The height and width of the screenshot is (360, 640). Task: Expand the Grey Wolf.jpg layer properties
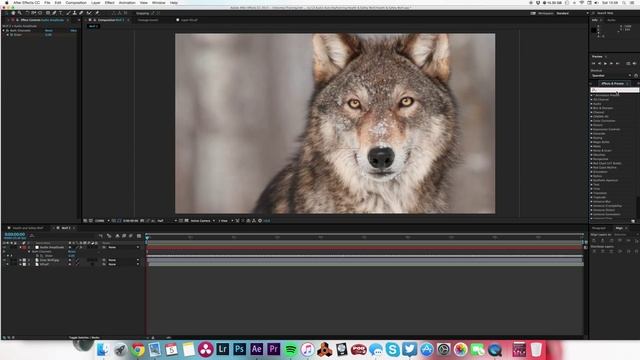pos(20,260)
